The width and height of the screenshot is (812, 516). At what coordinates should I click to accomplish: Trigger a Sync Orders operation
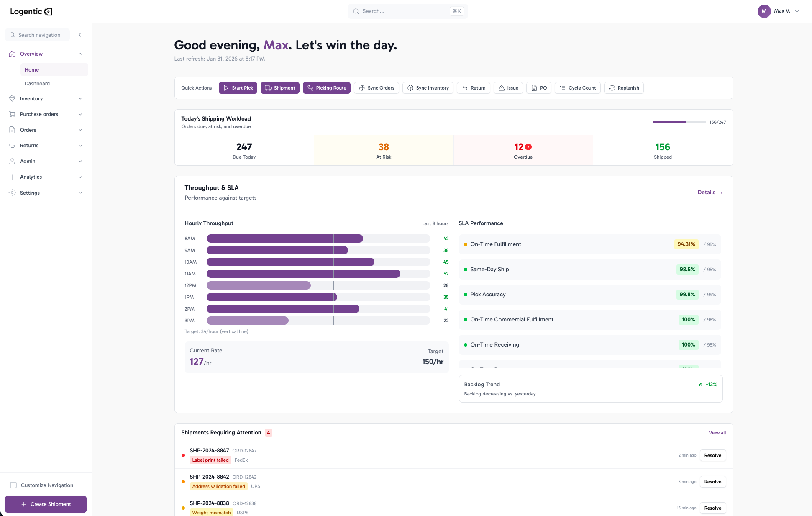coord(376,88)
